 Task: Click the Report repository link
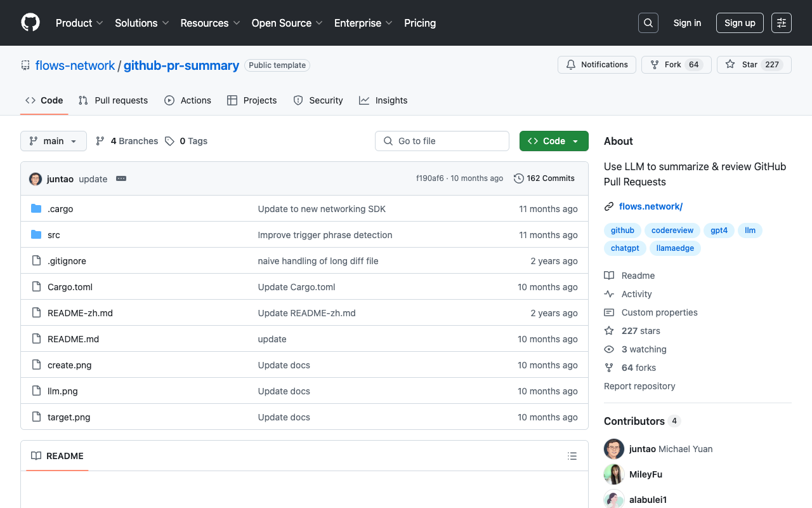coord(639,386)
